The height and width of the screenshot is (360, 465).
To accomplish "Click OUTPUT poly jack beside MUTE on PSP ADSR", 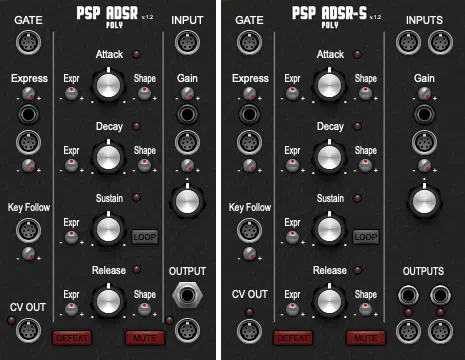I will pos(187,331).
